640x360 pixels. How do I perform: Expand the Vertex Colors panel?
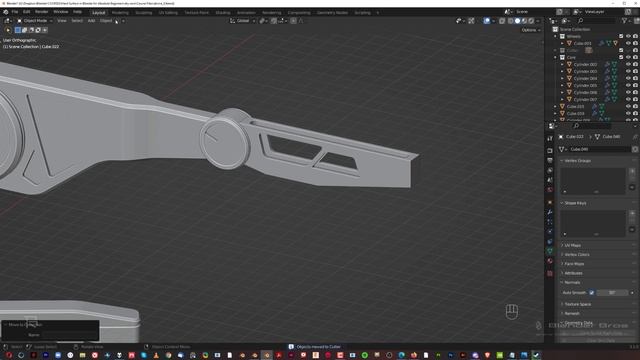(577, 254)
